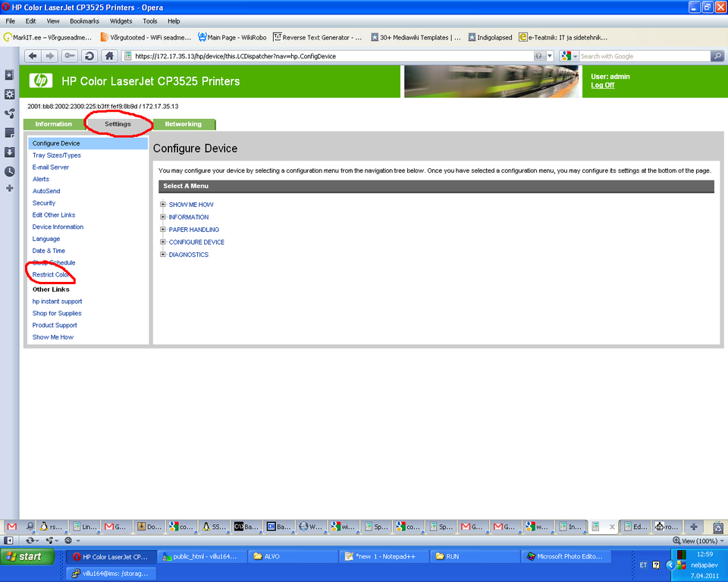Click the hp instant support link
The width and height of the screenshot is (728, 582).
point(57,301)
